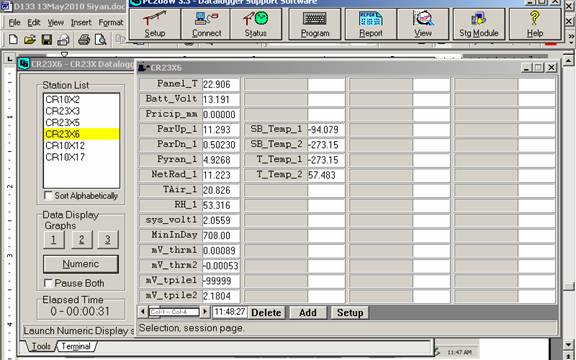Click Open folder icon in Word toolbar
This screenshot has width=576, height=360.
pyautogui.click(x=30, y=39)
